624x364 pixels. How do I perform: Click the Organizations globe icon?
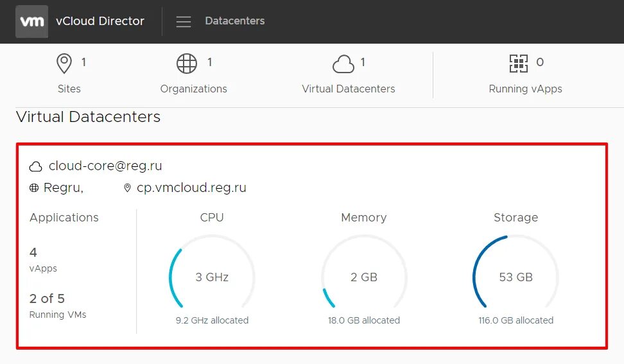click(x=187, y=64)
